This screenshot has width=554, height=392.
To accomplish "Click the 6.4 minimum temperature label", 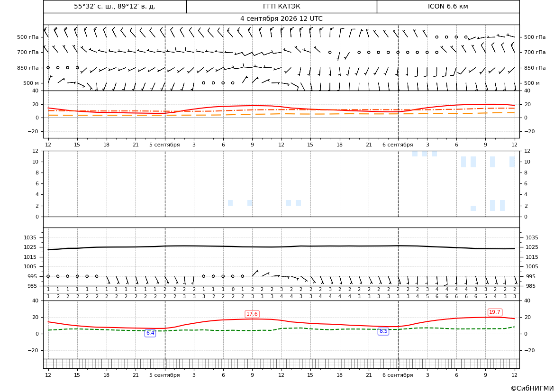I will 150,333.
